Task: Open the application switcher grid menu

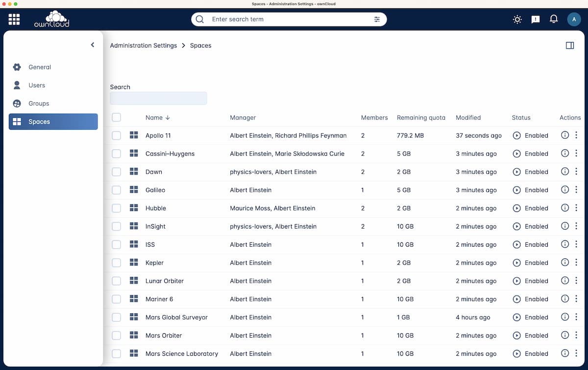Action: pos(14,20)
